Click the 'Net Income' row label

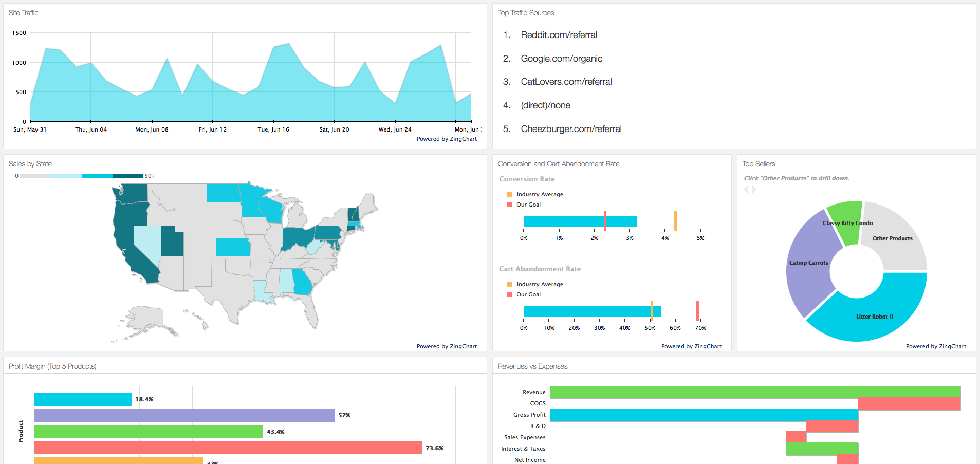(x=530, y=460)
